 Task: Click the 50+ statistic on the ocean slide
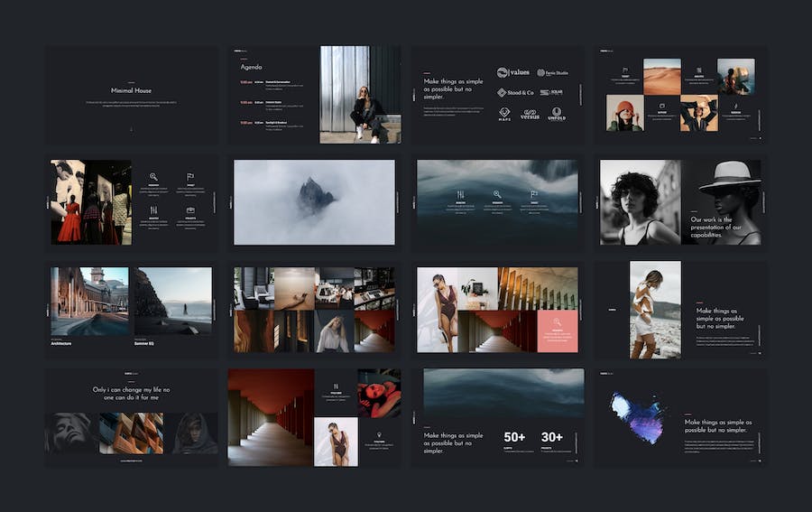pos(514,438)
